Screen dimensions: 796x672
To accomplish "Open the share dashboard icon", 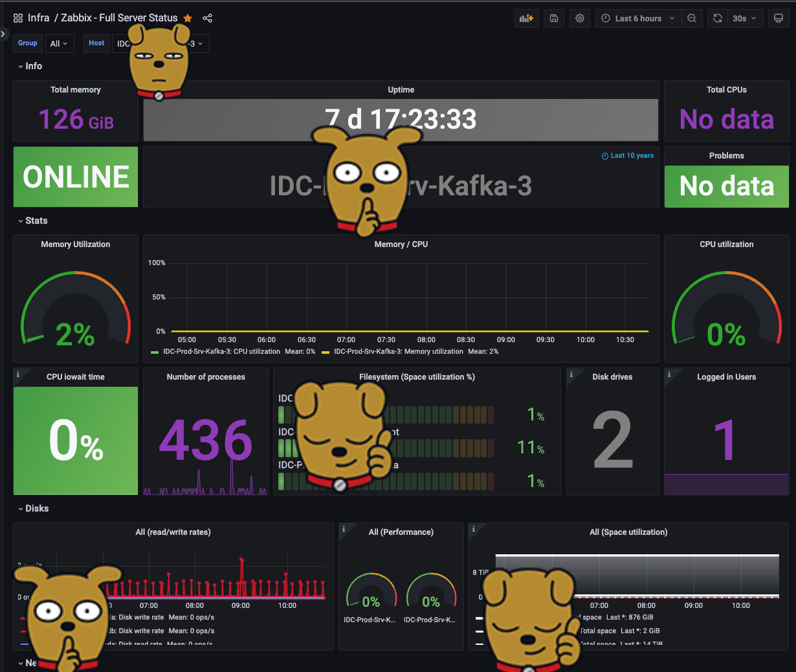I will point(207,18).
